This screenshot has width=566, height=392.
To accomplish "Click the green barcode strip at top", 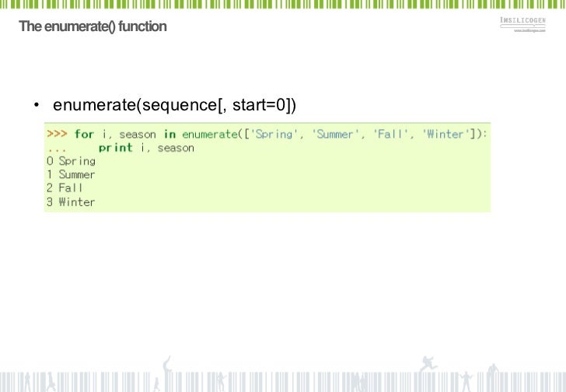I will pyautogui.click(x=283, y=6).
